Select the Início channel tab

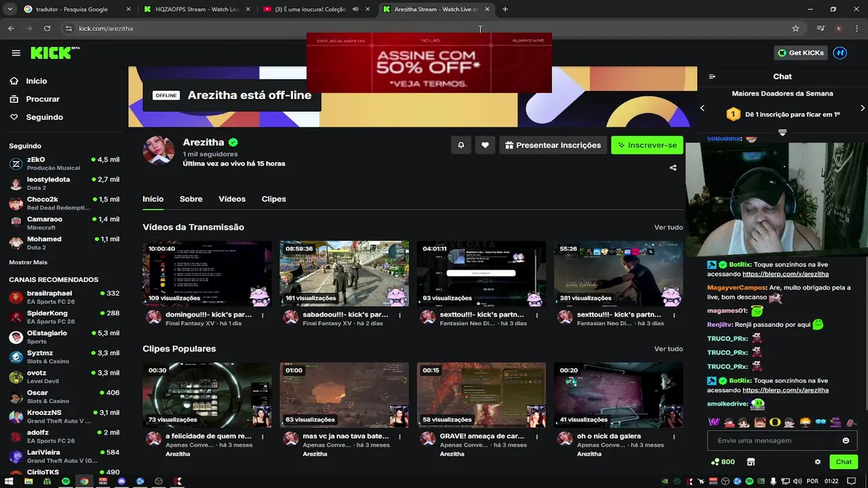[153, 199]
